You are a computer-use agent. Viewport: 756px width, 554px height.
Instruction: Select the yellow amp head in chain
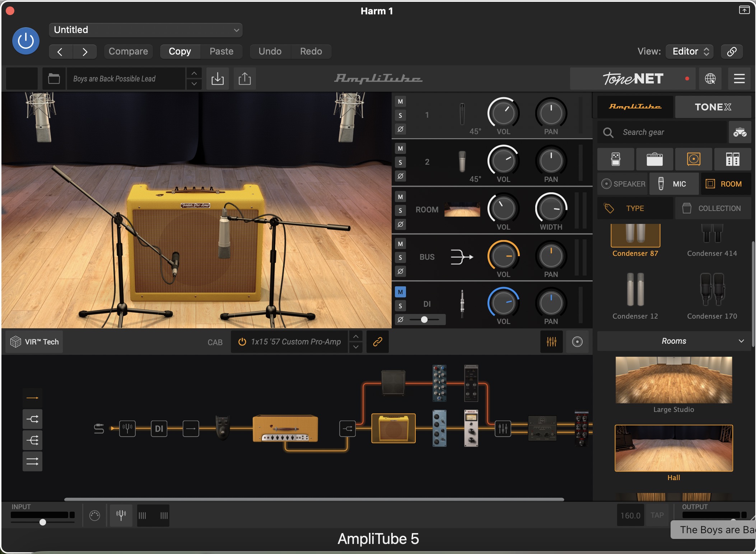285,428
